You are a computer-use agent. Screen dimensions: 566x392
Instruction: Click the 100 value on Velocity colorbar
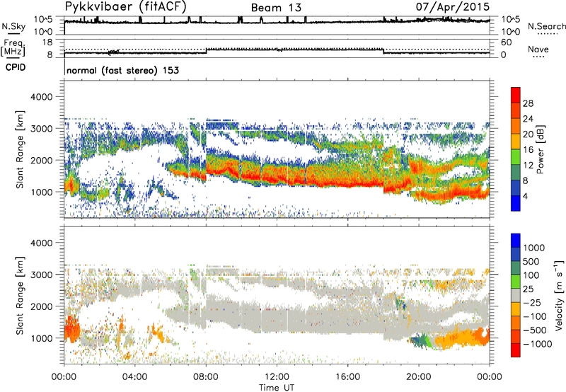tap(531, 275)
